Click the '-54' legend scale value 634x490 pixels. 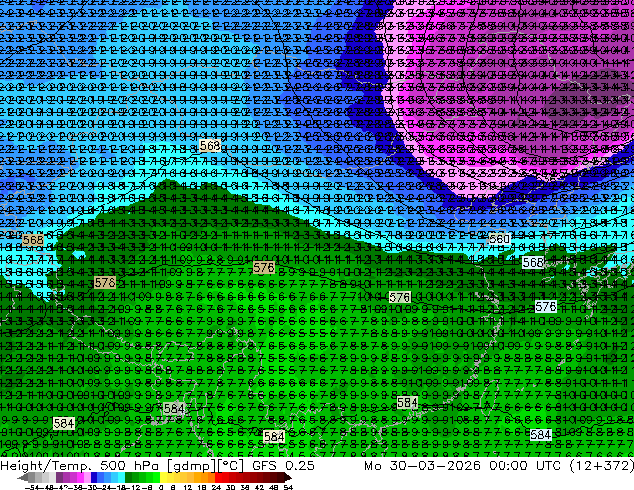(30, 488)
